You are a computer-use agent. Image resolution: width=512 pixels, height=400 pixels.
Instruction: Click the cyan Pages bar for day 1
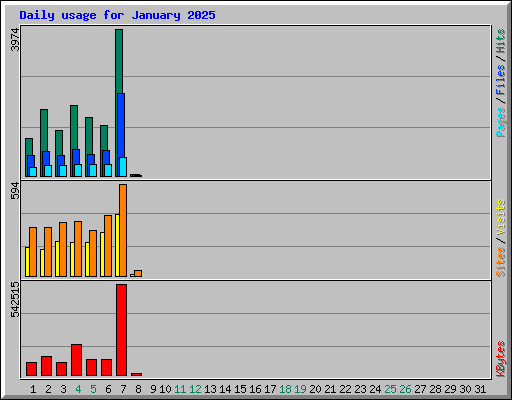[33, 172]
